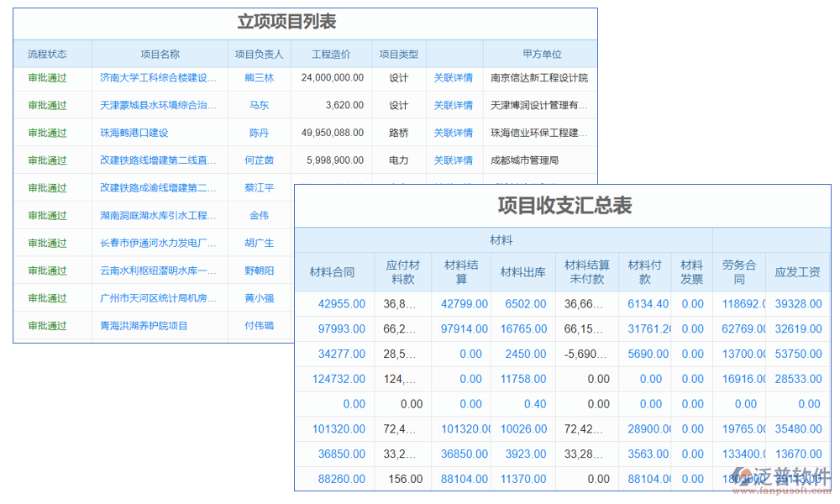Click the 材料 group header
This screenshot has width=840, height=504.
pos(502,240)
